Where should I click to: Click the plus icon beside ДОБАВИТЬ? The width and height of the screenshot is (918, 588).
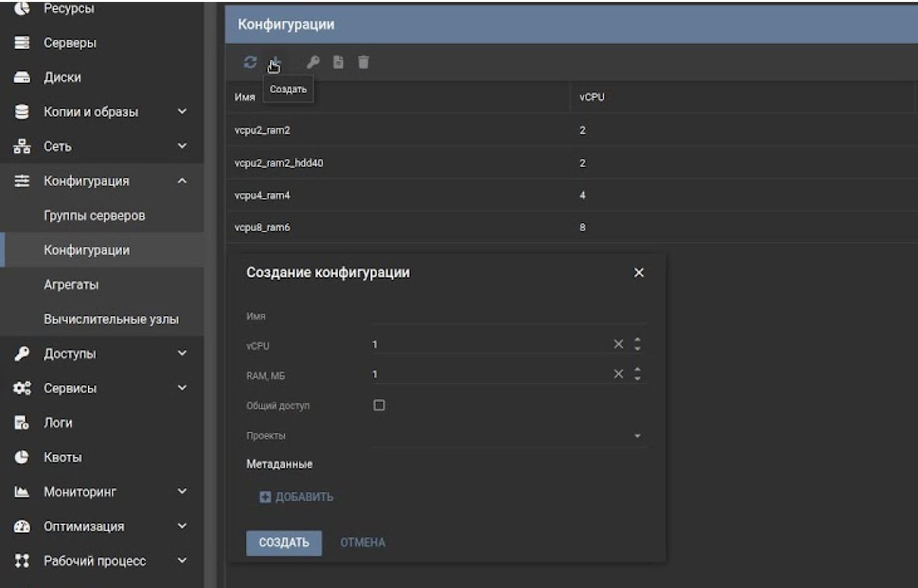click(265, 497)
